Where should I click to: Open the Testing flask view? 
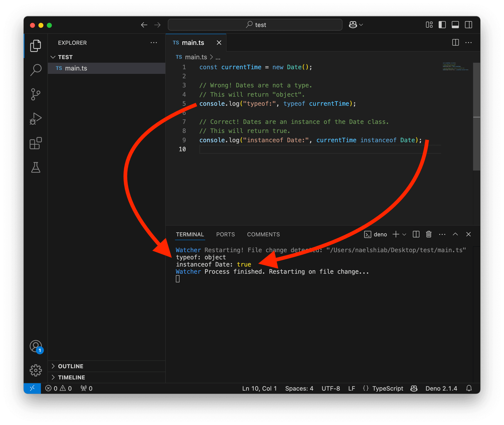pos(36,167)
